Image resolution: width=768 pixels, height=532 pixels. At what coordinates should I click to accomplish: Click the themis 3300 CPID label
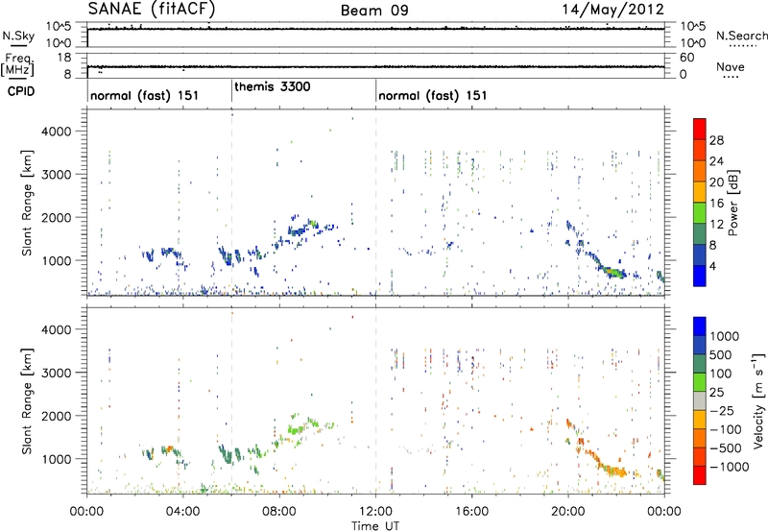[x=273, y=87]
